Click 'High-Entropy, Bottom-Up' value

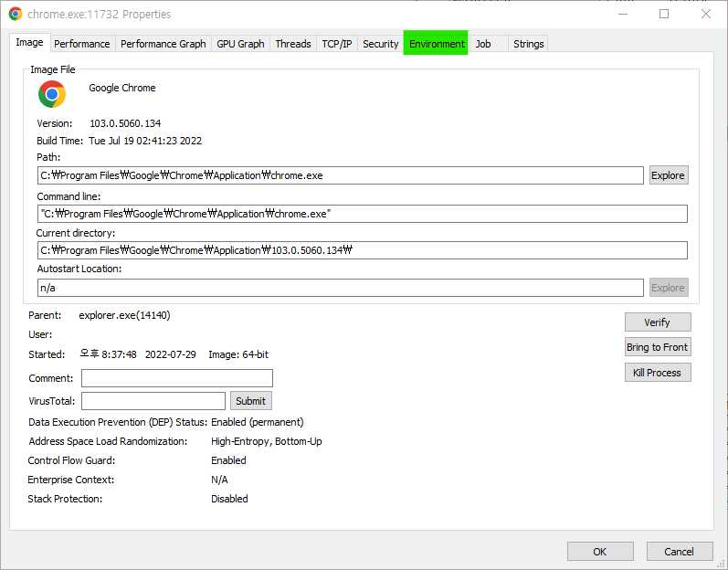267,441
